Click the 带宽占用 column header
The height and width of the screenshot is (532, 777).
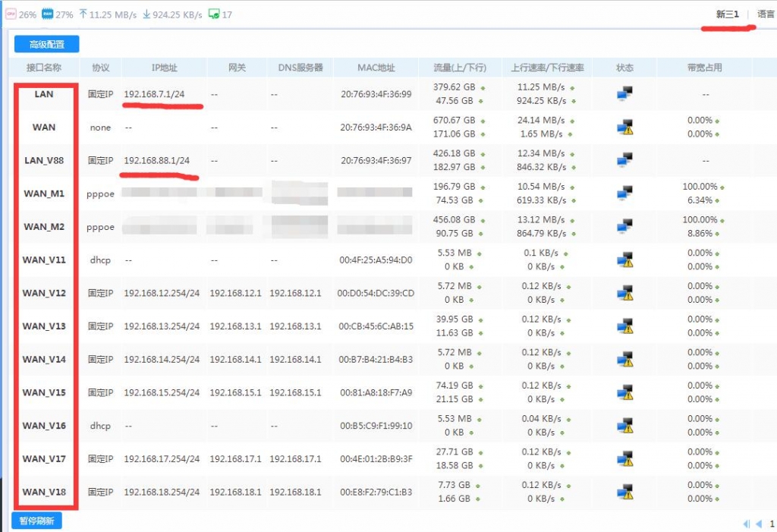click(704, 68)
